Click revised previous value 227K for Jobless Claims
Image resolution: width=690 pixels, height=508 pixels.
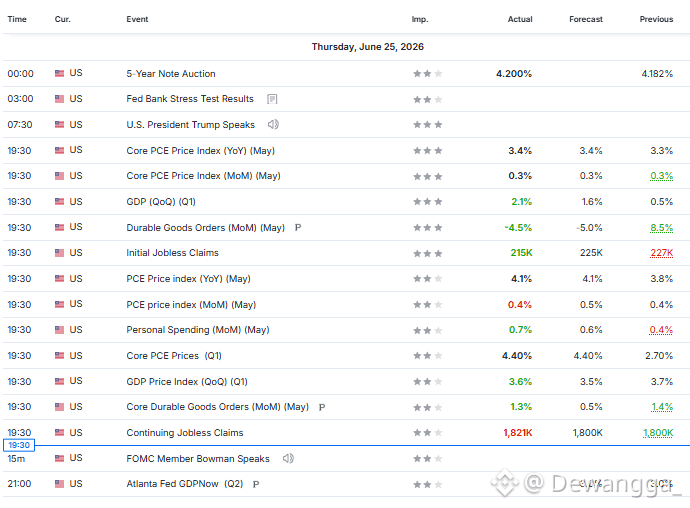tap(662, 253)
